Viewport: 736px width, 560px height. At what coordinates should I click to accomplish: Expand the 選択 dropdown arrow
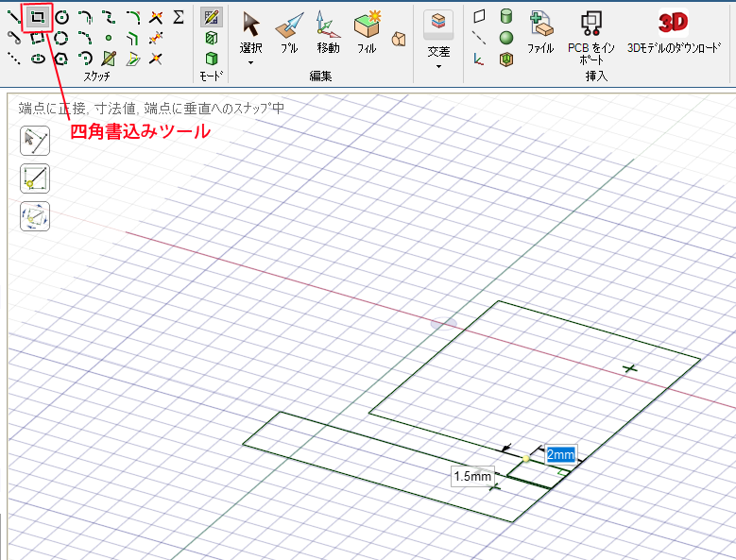(x=251, y=62)
